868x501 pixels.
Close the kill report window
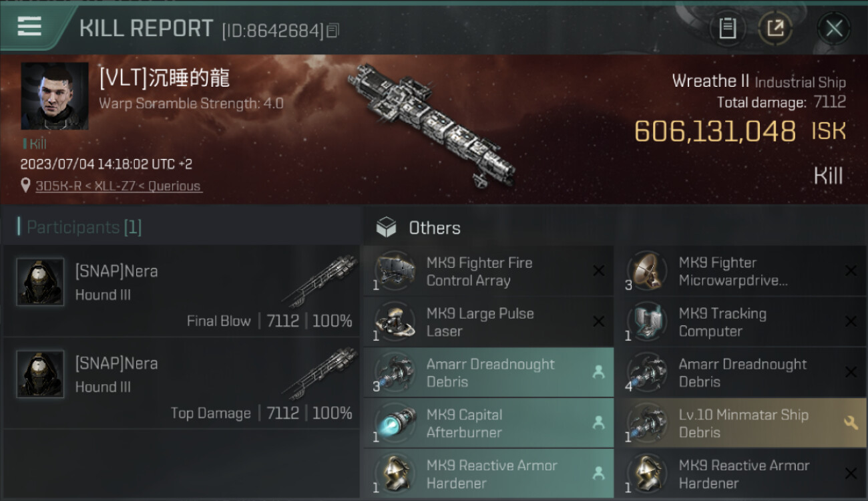pyautogui.click(x=834, y=28)
